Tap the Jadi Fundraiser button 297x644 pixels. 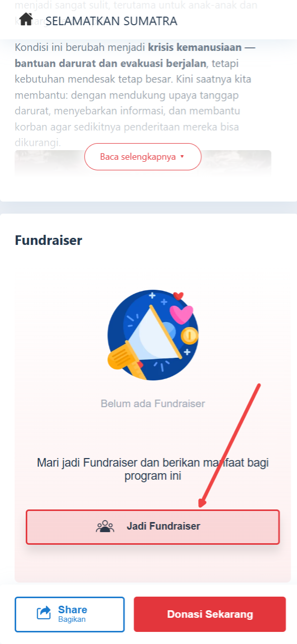153,527
